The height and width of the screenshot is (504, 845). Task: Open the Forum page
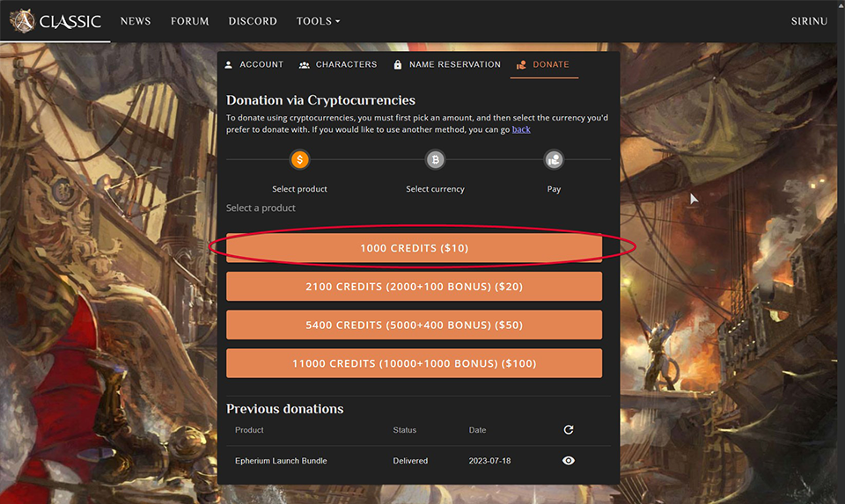(x=189, y=21)
